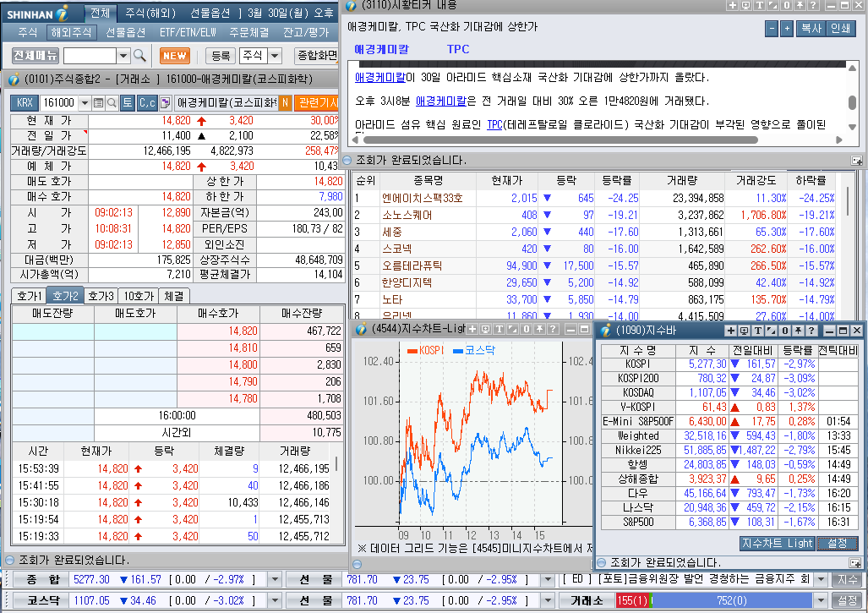This screenshot has height=613, width=868.
Task: Open dropdown beside top 선물 781.70 ticker
Action: 548,580
